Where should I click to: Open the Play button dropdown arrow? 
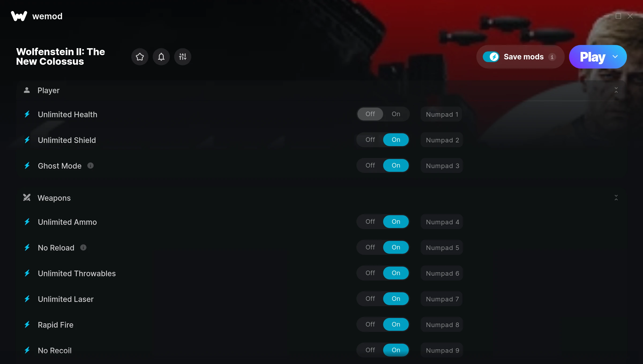click(x=615, y=57)
